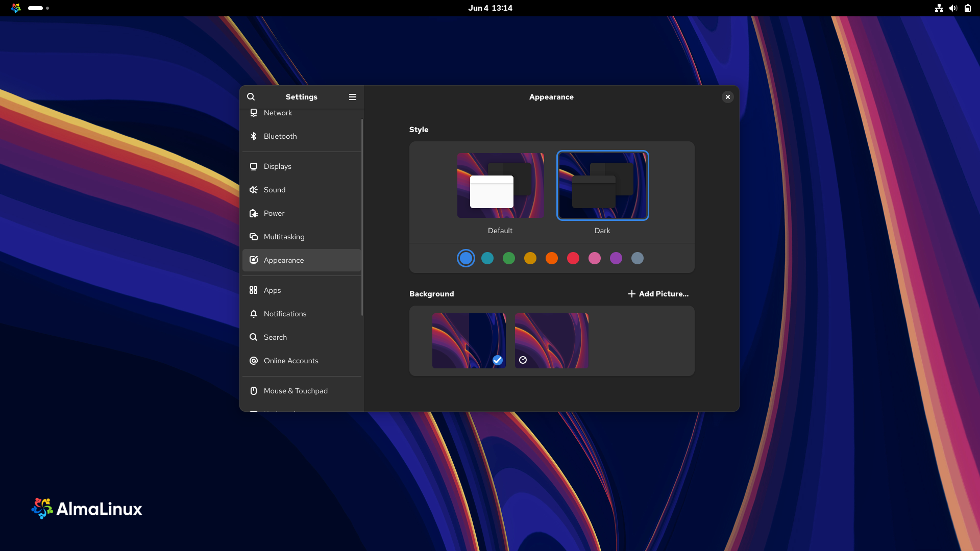Choose the green accent color
This screenshot has width=980, height=551.
tap(509, 258)
